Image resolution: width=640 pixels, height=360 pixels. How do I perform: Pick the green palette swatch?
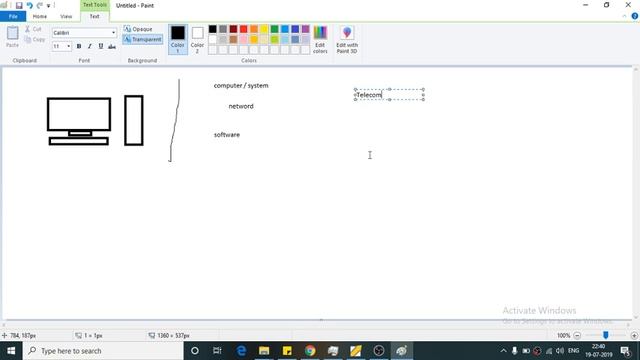[x=274, y=29]
